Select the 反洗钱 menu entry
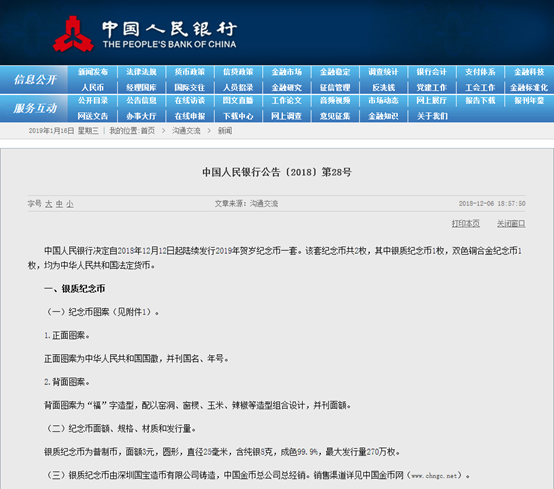554x489 pixels. click(383, 87)
